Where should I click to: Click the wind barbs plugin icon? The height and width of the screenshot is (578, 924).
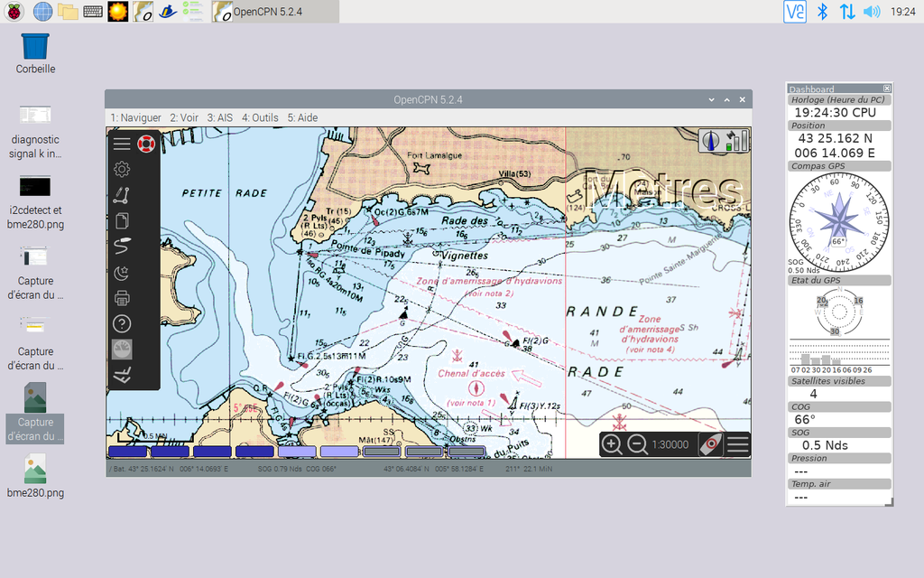pyautogui.click(x=122, y=375)
